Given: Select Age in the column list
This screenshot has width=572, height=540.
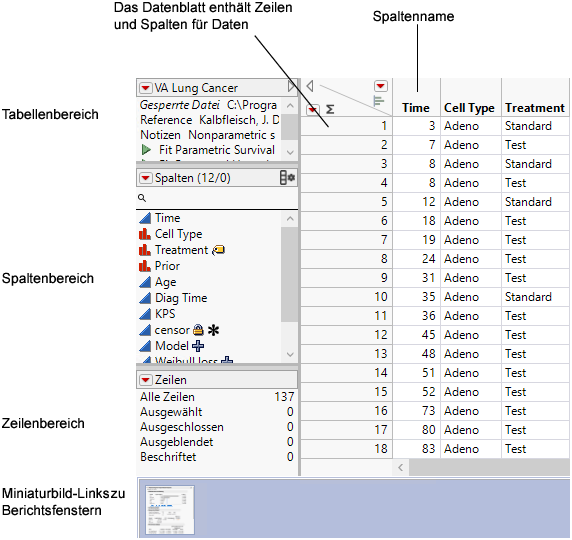Looking at the screenshot, I should click(166, 282).
